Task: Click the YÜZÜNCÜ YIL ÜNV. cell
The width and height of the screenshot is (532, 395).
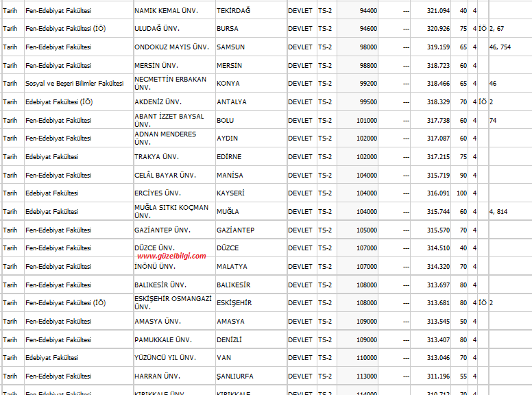Action: tap(165, 358)
